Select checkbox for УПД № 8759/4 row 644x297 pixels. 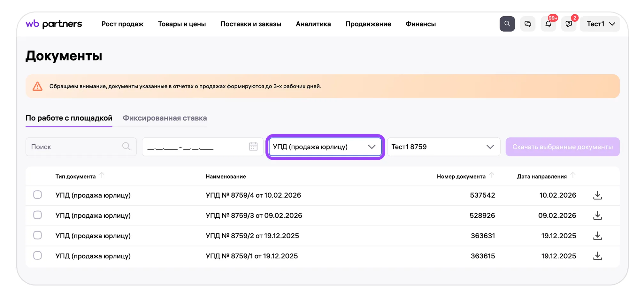[x=38, y=195]
